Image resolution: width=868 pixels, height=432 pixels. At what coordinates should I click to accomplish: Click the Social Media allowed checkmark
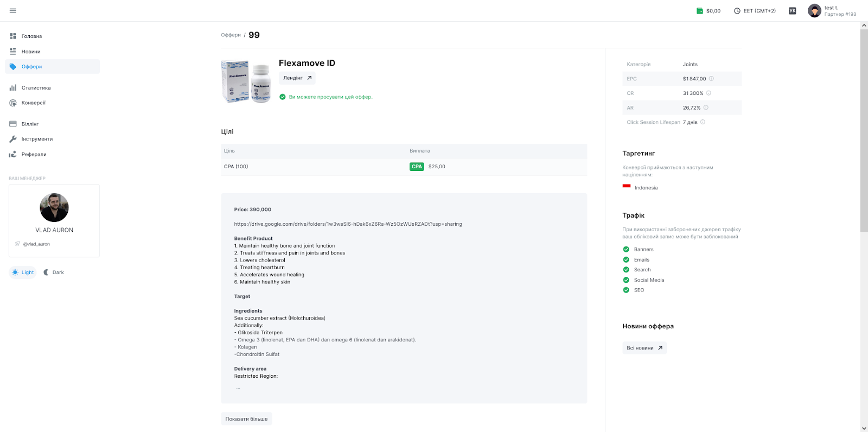point(626,280)
